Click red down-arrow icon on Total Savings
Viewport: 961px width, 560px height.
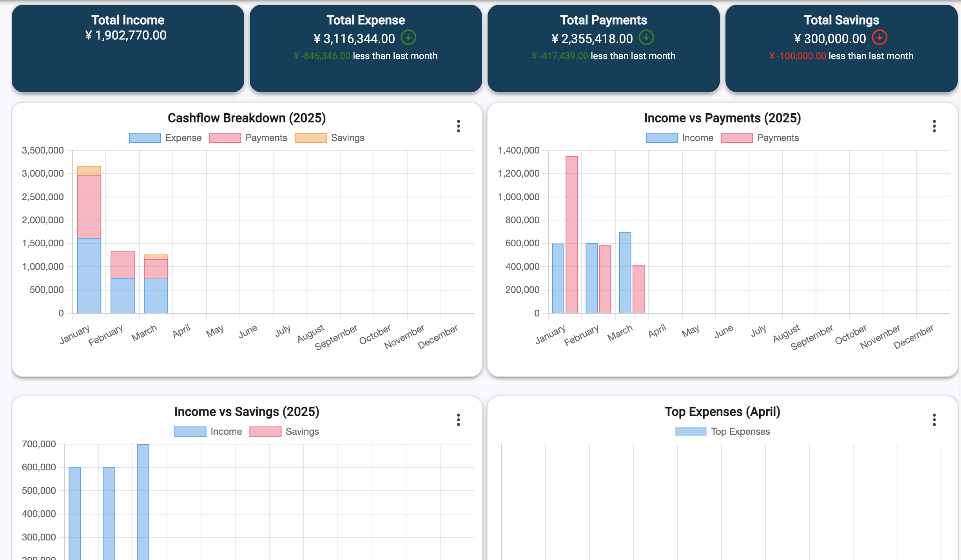tap(879, 38)
